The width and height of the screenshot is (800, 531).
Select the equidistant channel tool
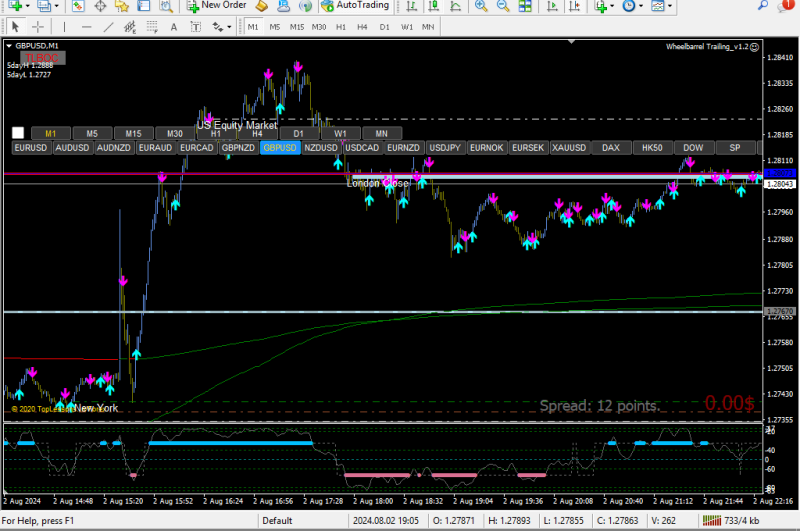[x=130, y=27]
